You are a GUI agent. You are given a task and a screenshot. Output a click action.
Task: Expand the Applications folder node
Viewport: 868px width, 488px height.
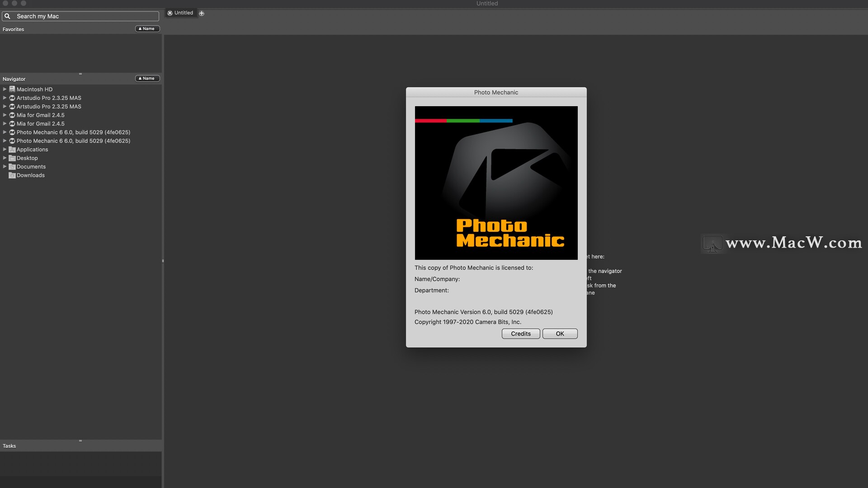click(5, 150)
